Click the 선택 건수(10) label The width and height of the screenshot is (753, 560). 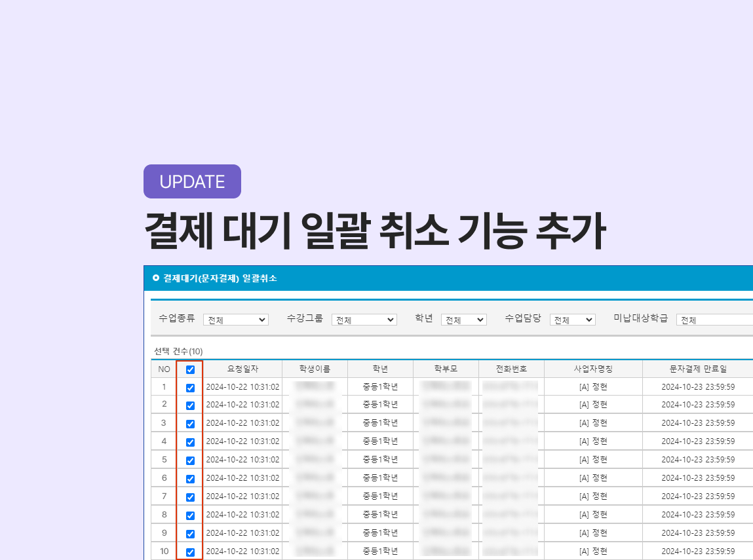[178, 351]
